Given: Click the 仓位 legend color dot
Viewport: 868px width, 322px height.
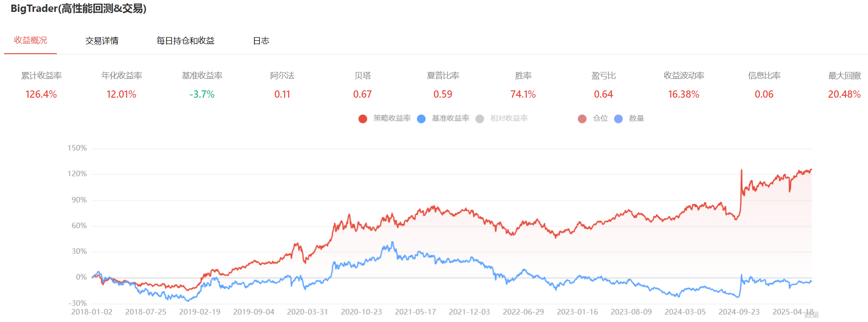Looking at the screenshot, I should [x=582, y=119].
